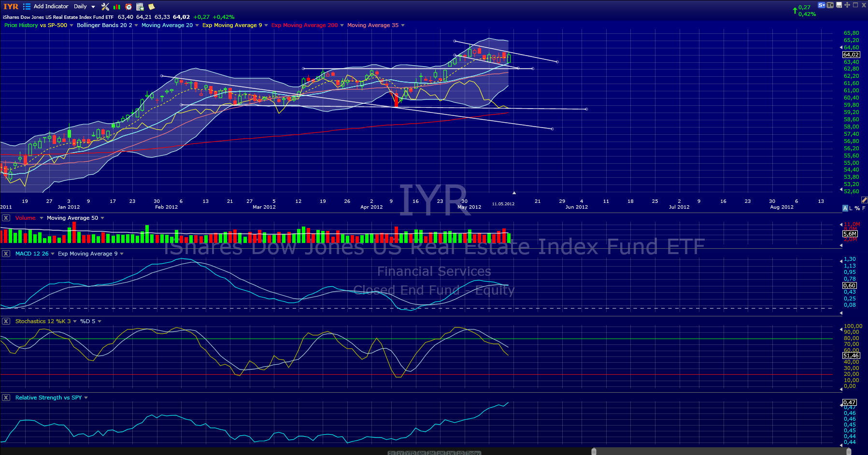Open the yellow notes icon
This screenshot has height=455, width=868.
151,7
